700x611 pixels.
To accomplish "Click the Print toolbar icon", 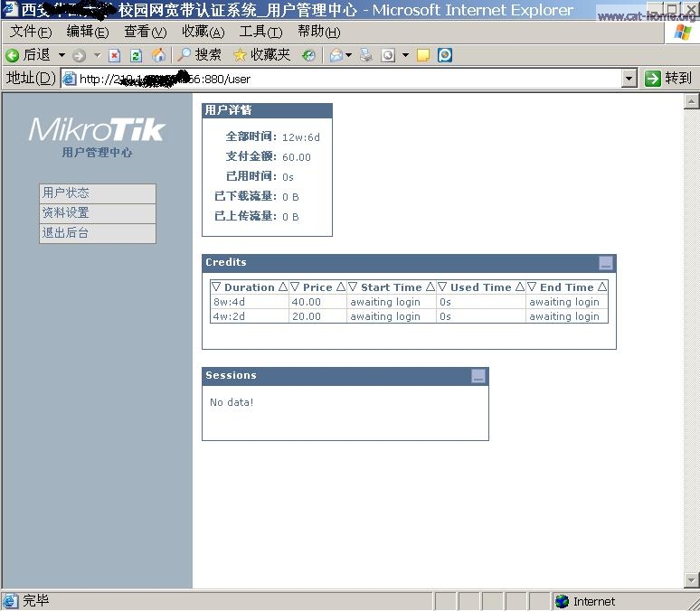I will coord(366,55).
